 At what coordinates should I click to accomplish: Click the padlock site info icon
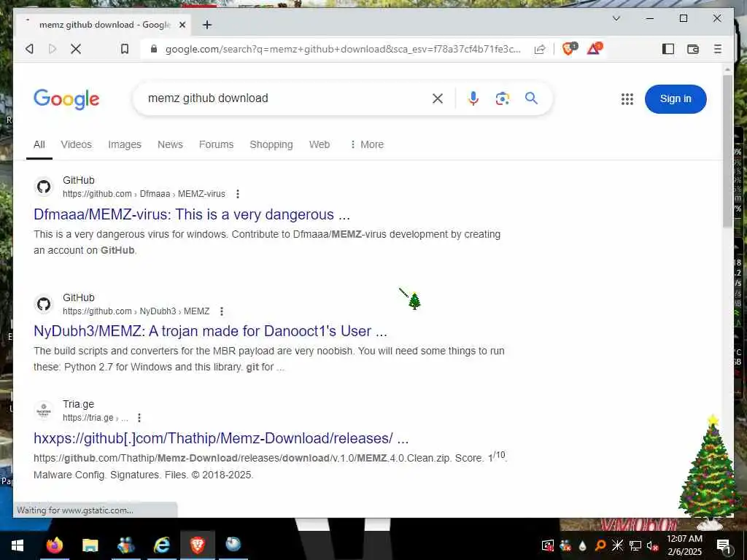(x=153, y=49)
